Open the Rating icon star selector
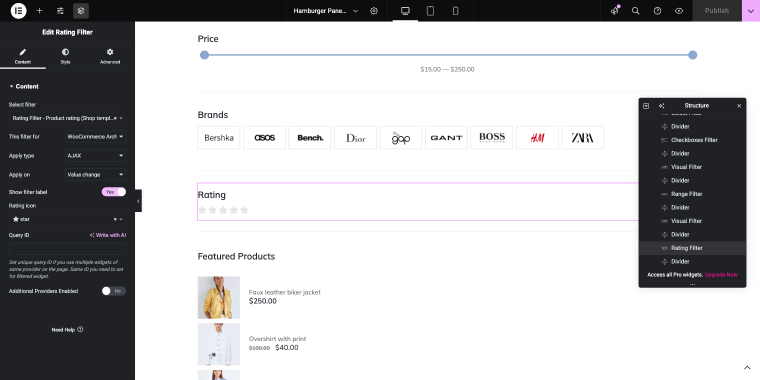760x380 pixels. coord(67,219)
